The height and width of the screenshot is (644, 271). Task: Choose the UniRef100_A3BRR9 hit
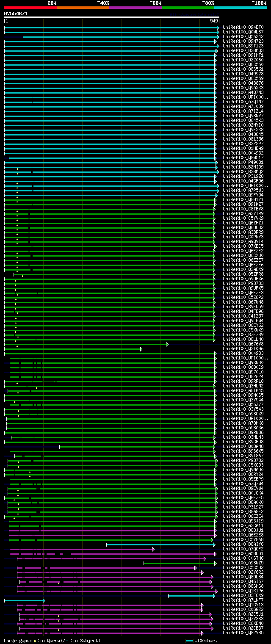click(x=243, y=232)
